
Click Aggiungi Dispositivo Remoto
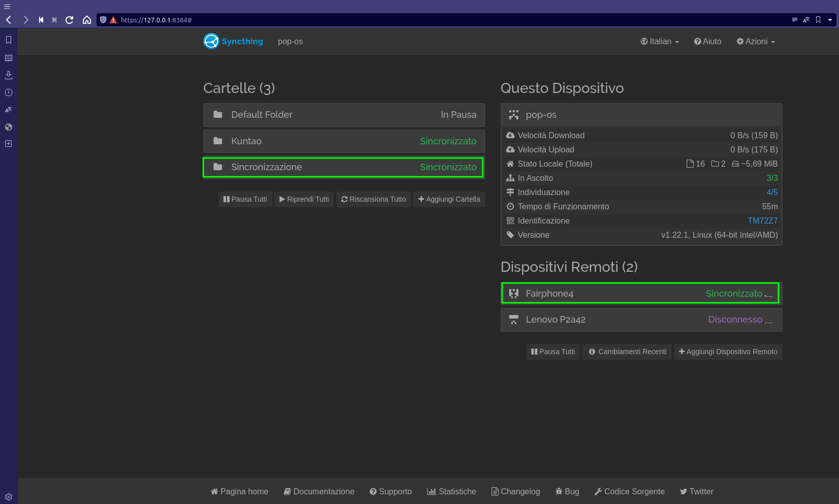(728, 352)
